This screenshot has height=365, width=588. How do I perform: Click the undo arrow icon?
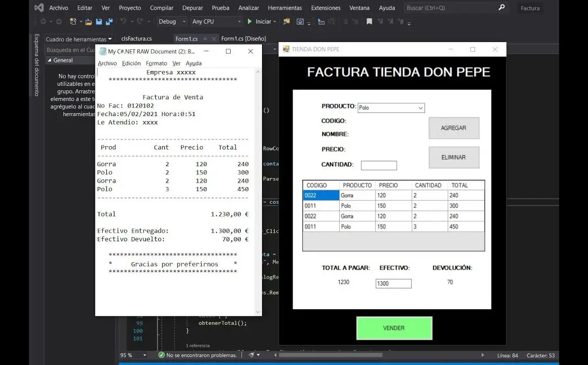point(123,22)
